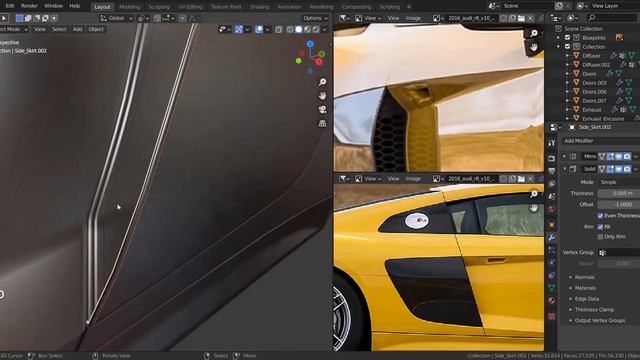The width and height of the screenshot is (640, 360).
Task: Open the Global transform orientation dropdown
Action: click(x=117, y=18)
